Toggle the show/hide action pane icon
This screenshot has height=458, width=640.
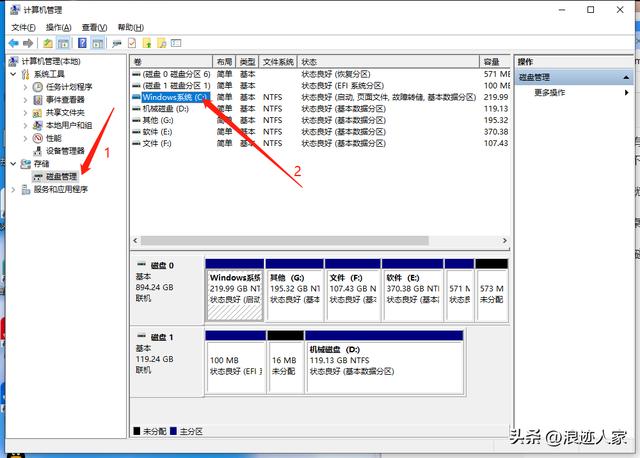(97, 43)
